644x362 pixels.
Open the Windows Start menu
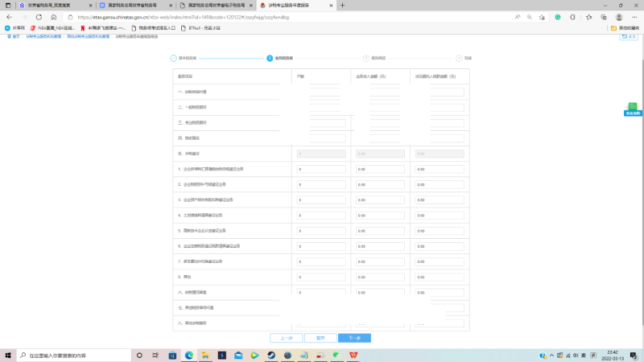[x=8, y=355]
